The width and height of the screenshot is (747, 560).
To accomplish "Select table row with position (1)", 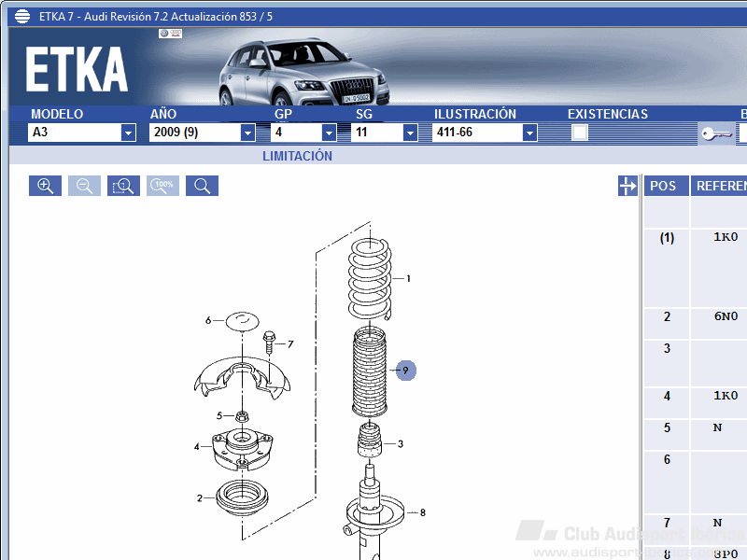I will [696, 268].
